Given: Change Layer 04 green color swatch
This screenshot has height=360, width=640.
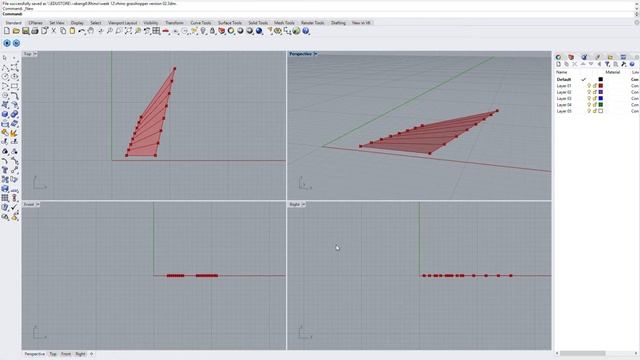Looking at the screenshot, I should tap(600, 105).
